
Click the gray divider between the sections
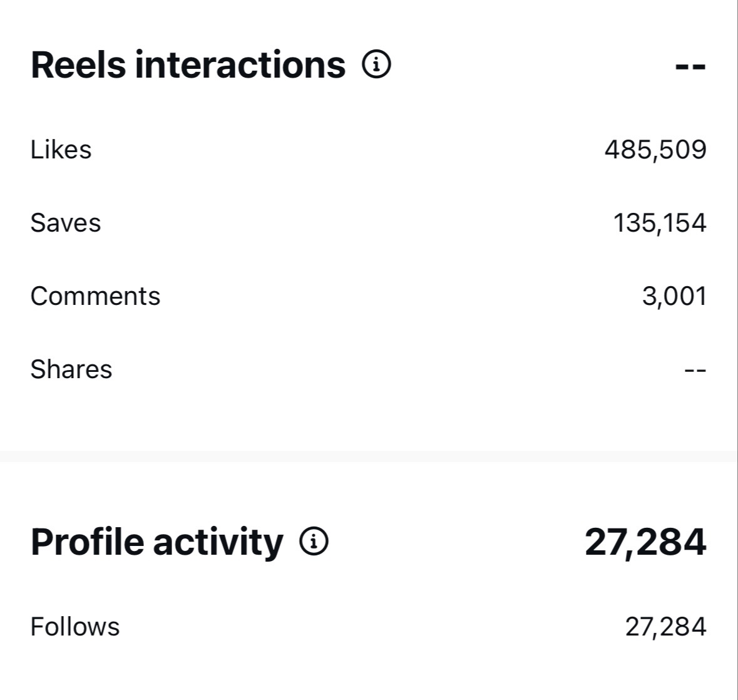coord(368,456)
